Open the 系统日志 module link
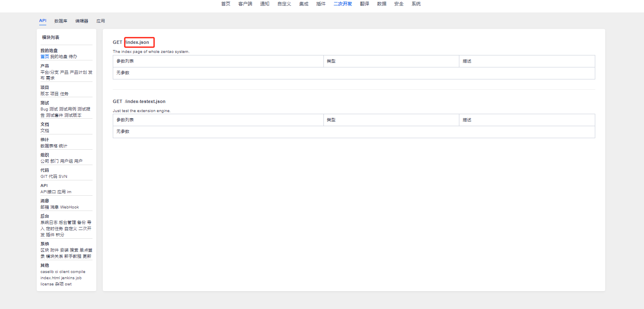This screenshot has height=309, width=644. [49, 222]
